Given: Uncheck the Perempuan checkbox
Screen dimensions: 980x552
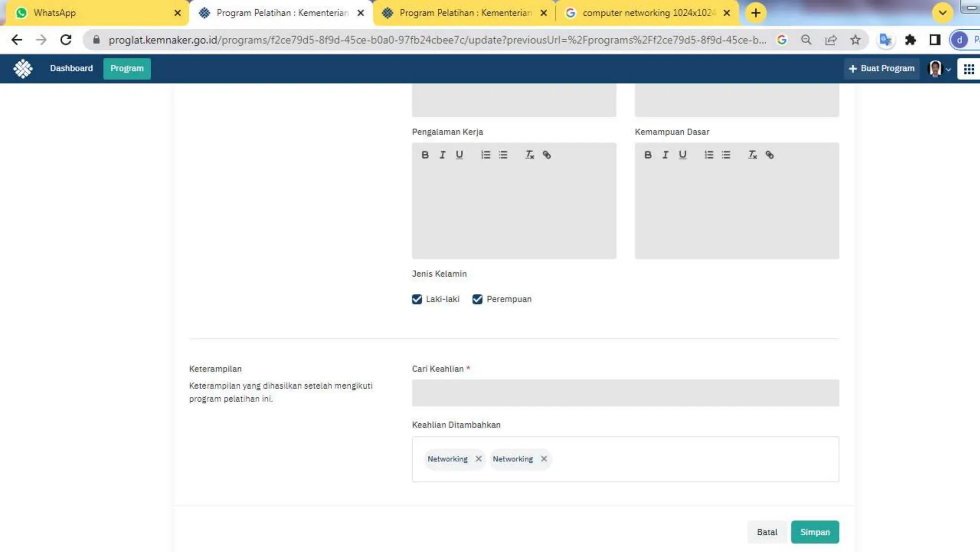Looking at the screenshot, I should [477, 299].
